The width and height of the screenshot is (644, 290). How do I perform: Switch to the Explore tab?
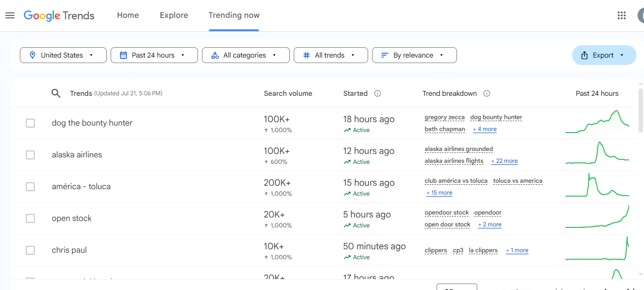(x=174, y=15)
